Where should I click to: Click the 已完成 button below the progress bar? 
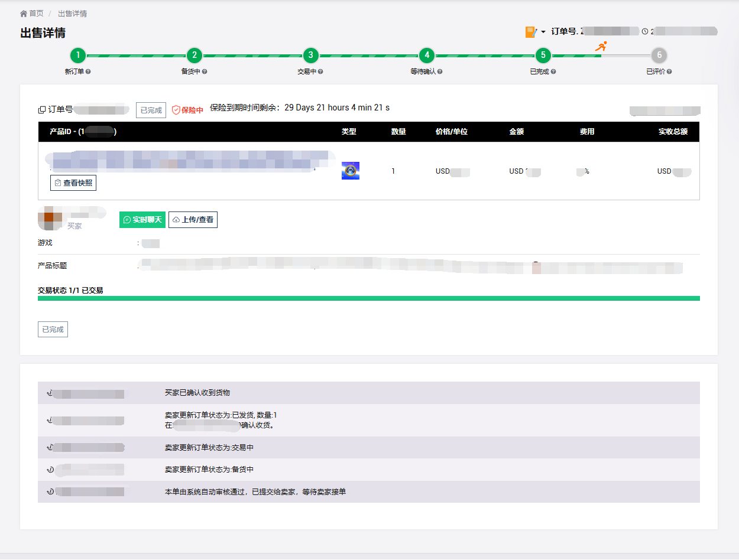pos(53,329)
